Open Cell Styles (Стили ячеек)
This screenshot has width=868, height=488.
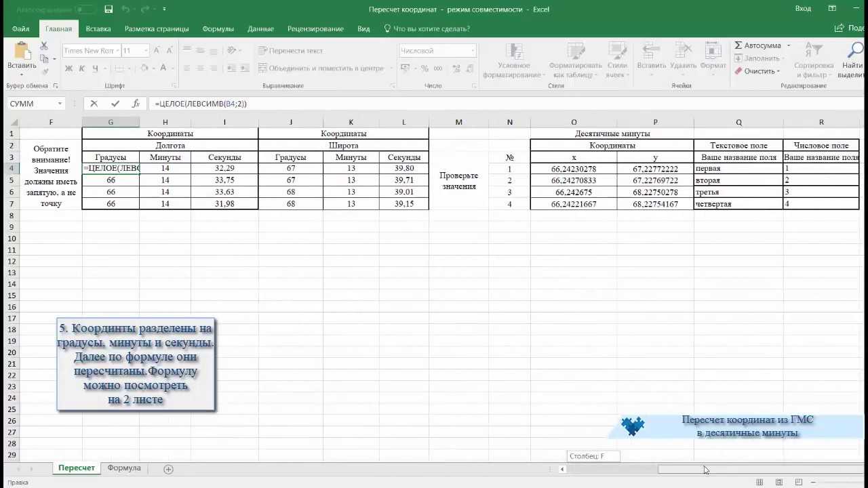(617, 60)
